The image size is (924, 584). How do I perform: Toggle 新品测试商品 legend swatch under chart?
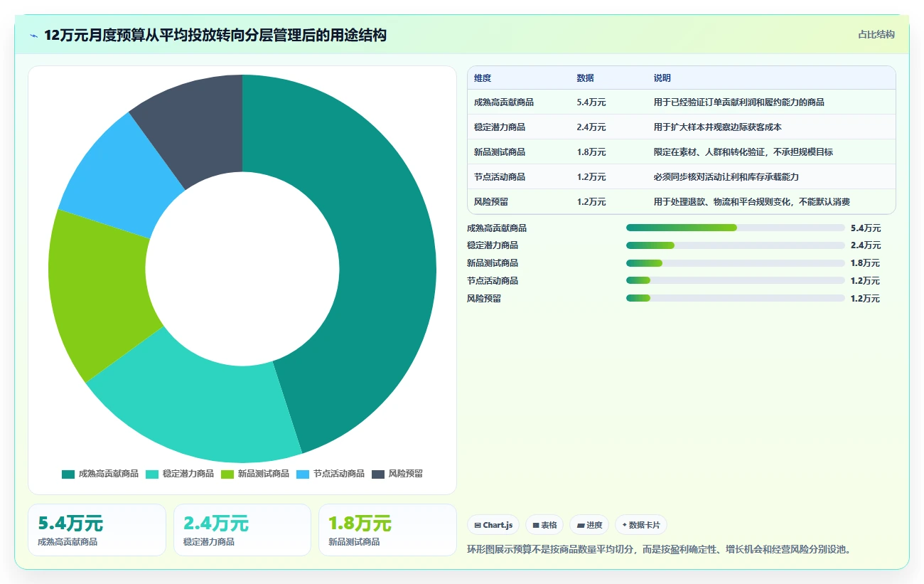227,474
